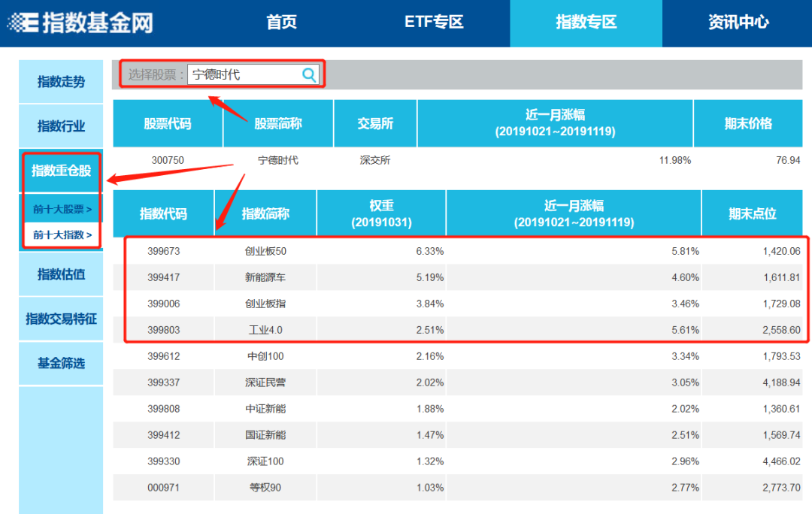Click 宁德时代 in stock row
This screenshot has width=812, height=514.
[x=278, y=161]
